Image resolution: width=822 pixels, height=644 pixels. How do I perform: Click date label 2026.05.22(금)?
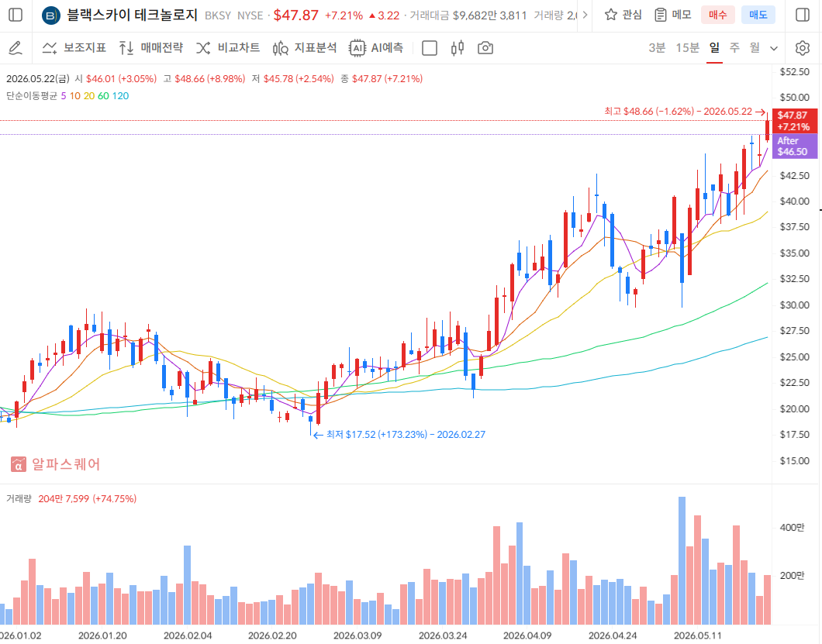(38, 79)
